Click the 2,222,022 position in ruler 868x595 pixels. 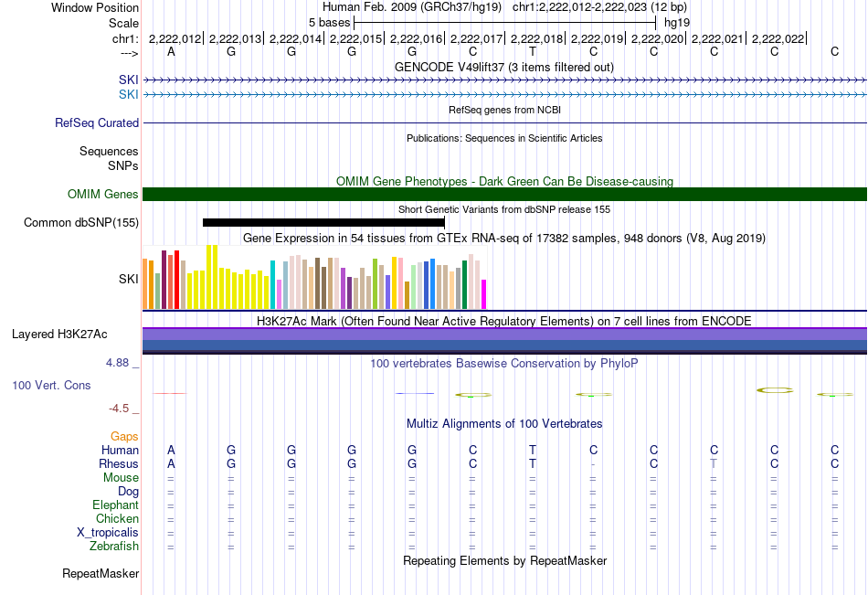tap(778, 38)
